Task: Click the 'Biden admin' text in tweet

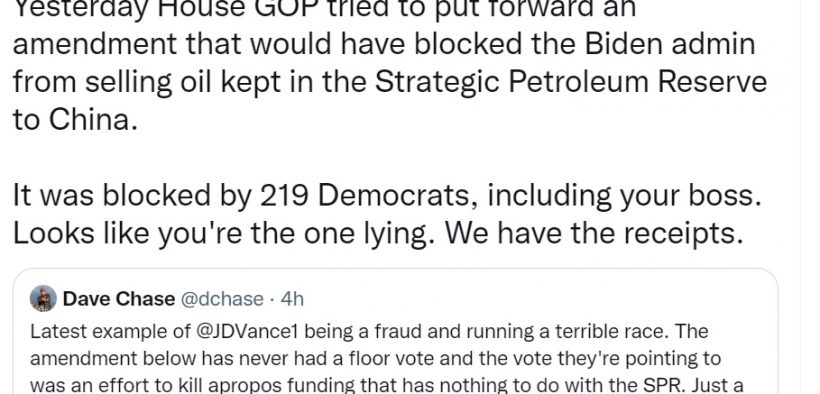Action: (670, 43)
